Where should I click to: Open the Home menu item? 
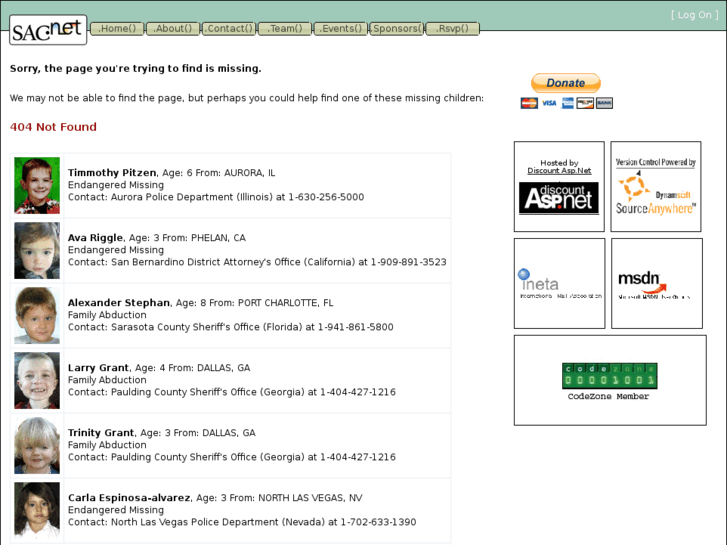pyautogui.click(x=117, y=29)
